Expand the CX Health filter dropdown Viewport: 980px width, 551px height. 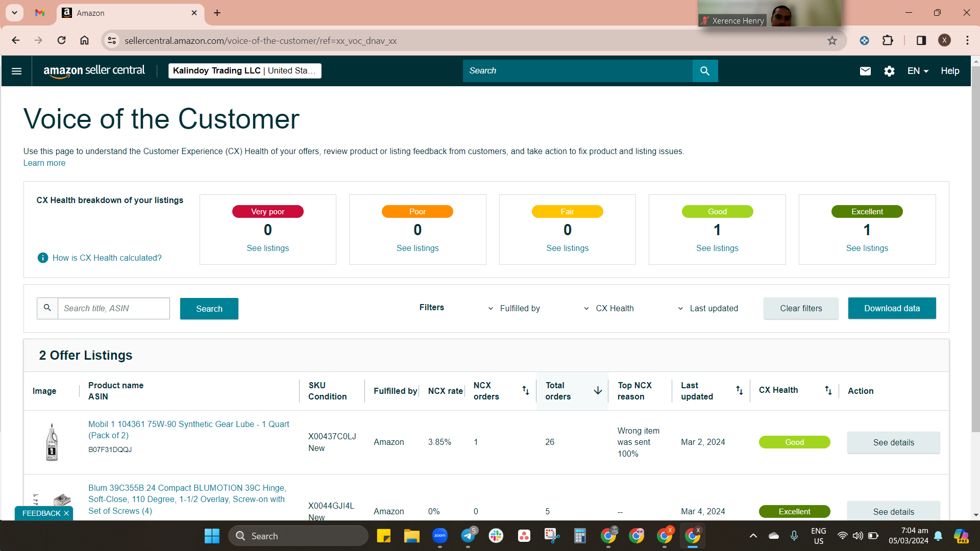608,308
